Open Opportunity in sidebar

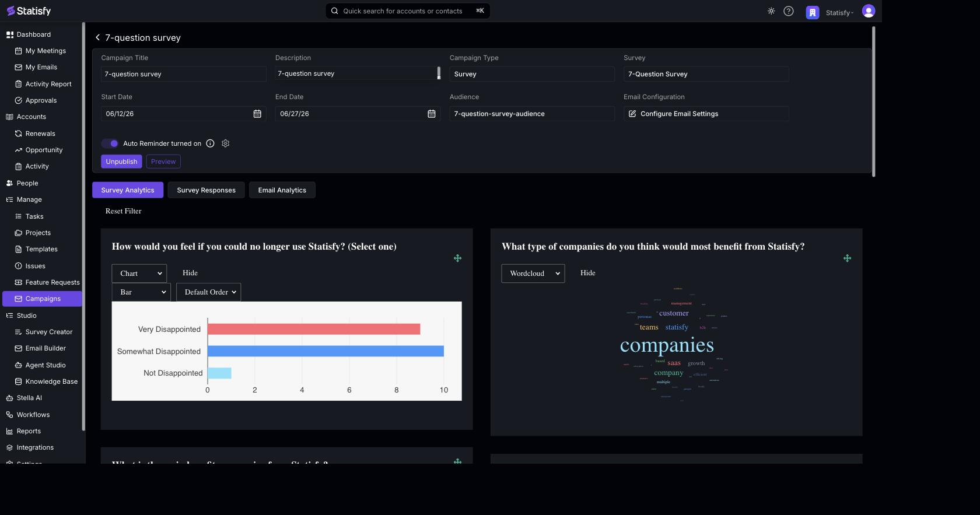click(44, 150)
